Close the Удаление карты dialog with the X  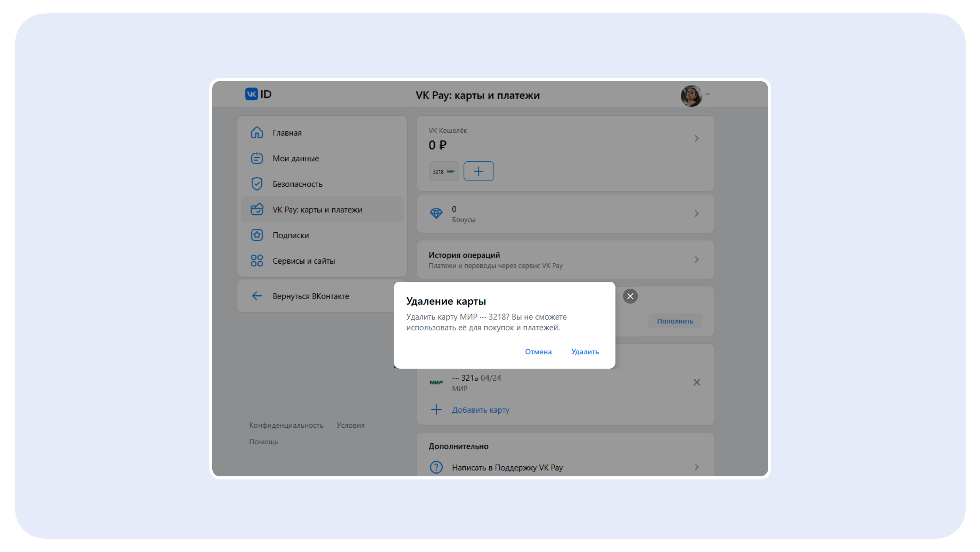click(x=630, y=296)
